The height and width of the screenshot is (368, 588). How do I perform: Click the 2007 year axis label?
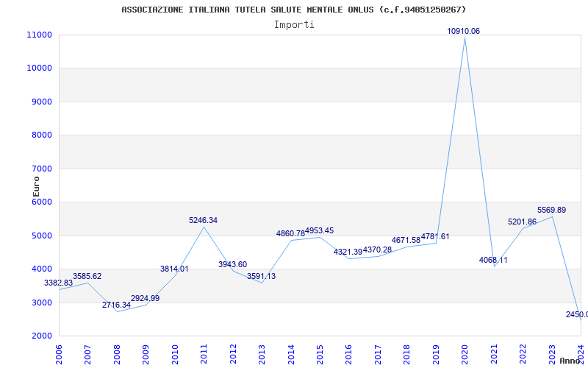click(87, 354)
